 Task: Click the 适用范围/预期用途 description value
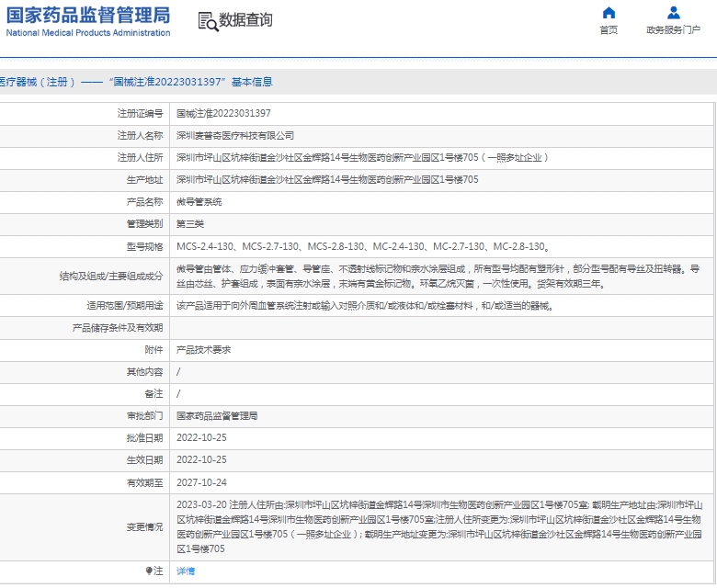click(365, 306)
